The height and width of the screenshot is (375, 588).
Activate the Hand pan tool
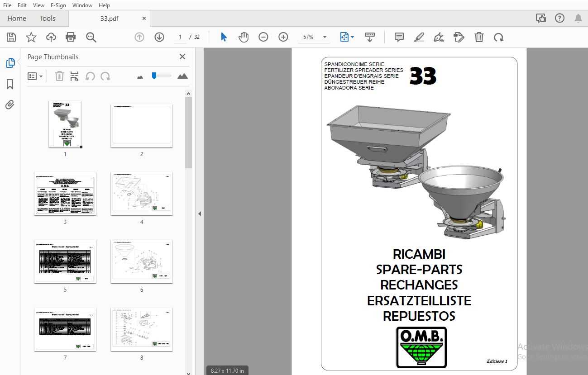(244, 37)
